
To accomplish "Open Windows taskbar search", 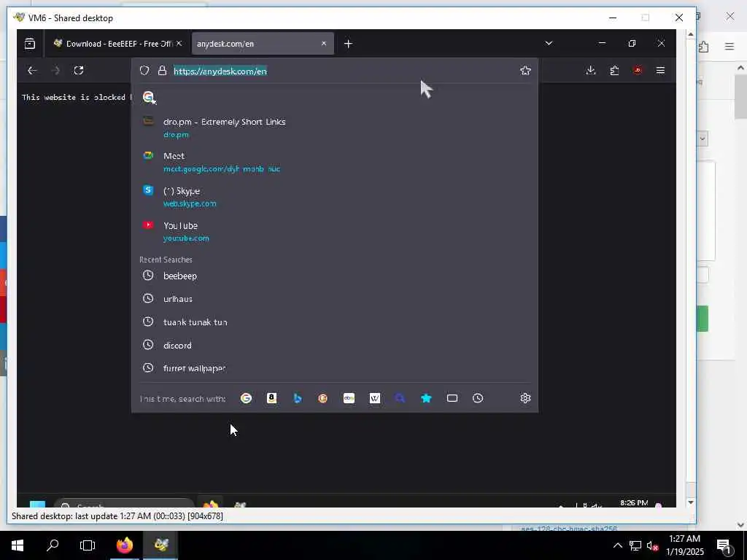I will [53, 545].
